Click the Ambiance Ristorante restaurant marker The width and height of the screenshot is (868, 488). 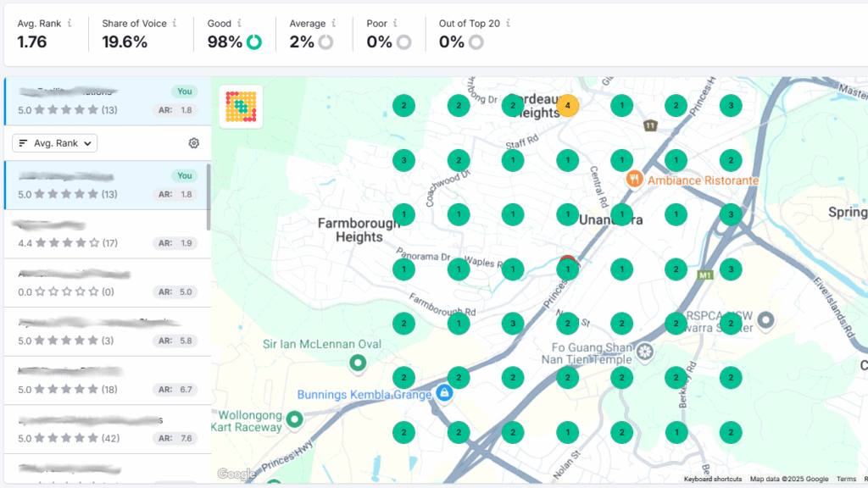(x=634, y=180)
